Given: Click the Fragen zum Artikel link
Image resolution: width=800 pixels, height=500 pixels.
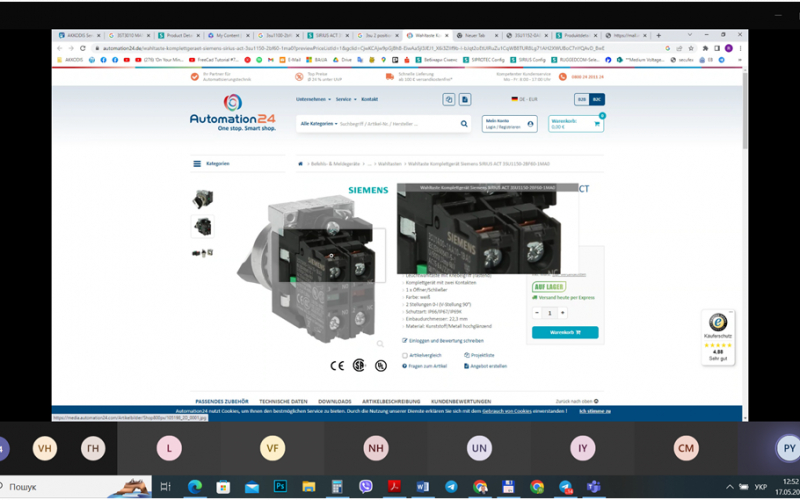Looking at the screenshot, I should (x=424, y=366).
